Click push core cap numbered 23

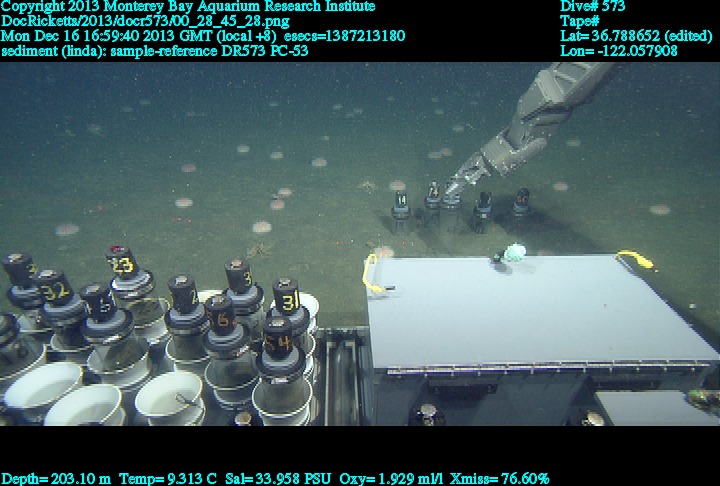[x=122, y=262]
